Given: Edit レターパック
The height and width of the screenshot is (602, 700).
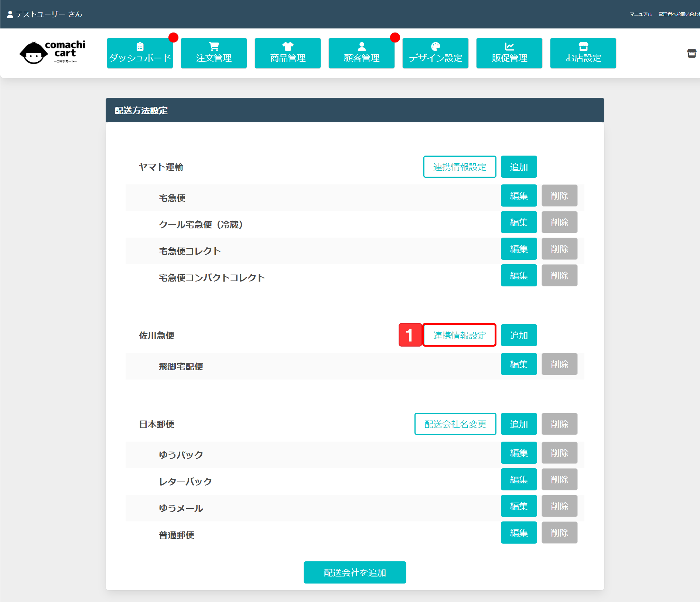Looking at the screenshot, I should tap(519, 479).
